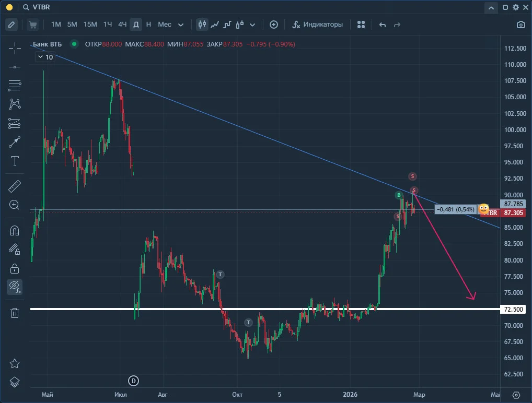Select the horizontal line drawing tool
The height and width of the screenshot is (403, 532).
point(15,67)
